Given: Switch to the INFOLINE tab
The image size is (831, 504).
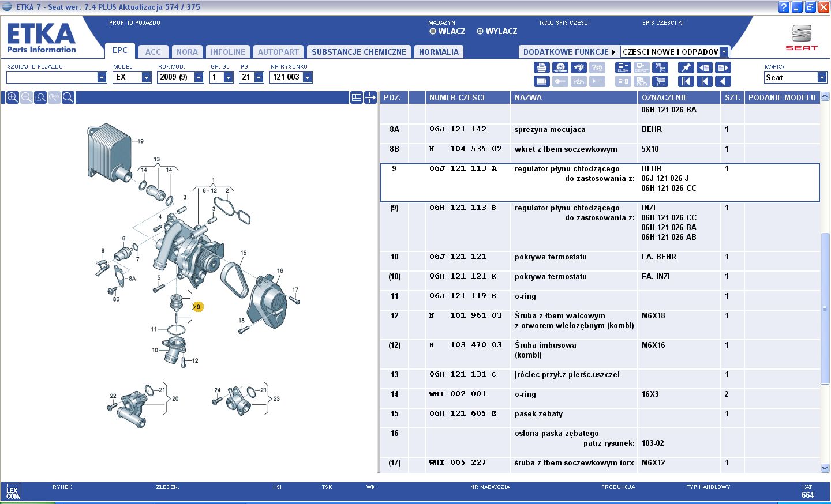Looking at the screenshot, I should click(228, 52).
